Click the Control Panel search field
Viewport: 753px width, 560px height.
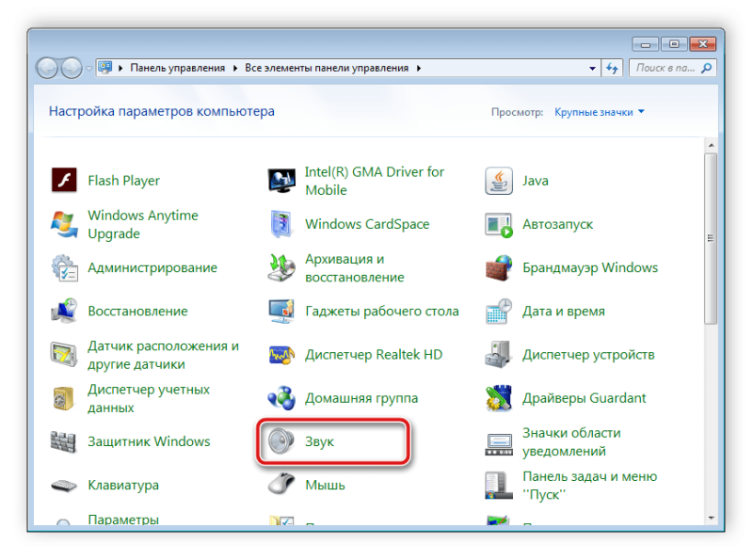666,68
